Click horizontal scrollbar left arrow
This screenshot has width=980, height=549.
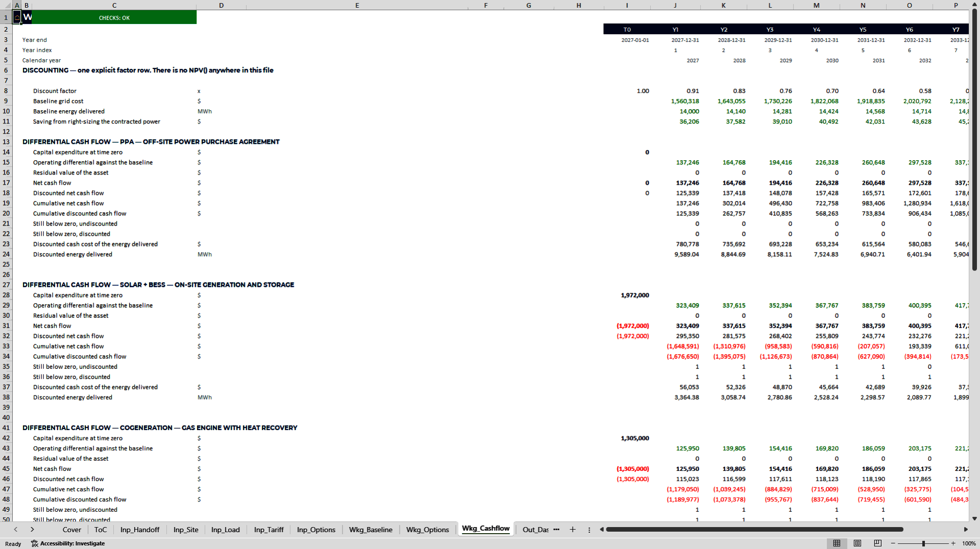point(602,530)
